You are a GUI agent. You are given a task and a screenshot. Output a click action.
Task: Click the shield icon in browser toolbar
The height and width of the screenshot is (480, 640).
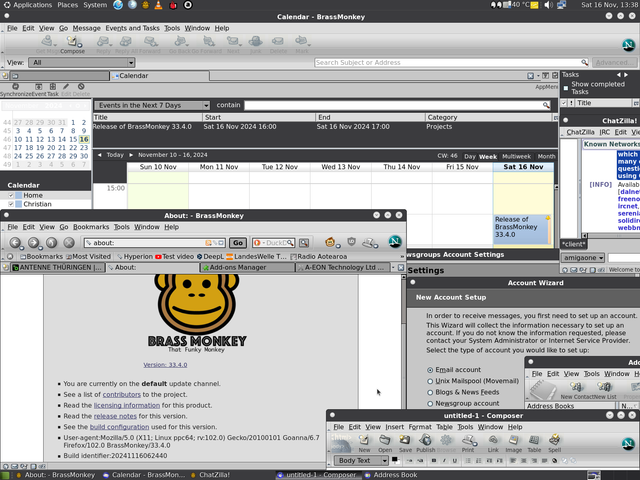[x=351, y=242]
